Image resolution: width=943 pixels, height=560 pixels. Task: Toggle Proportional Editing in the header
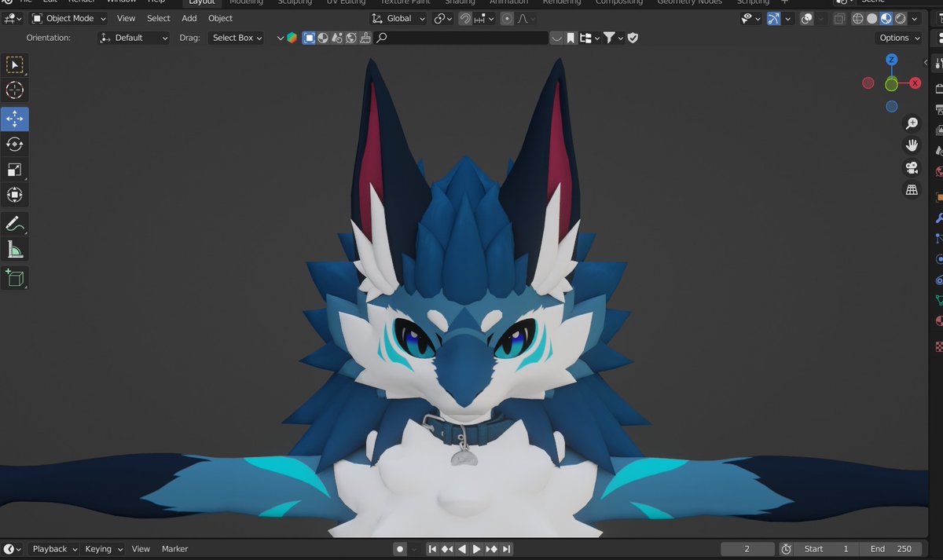(x=507, y=18)
